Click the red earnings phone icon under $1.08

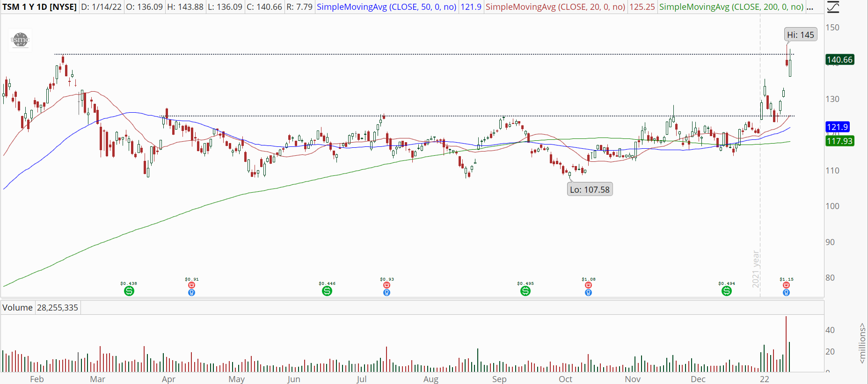click(588, 285)
